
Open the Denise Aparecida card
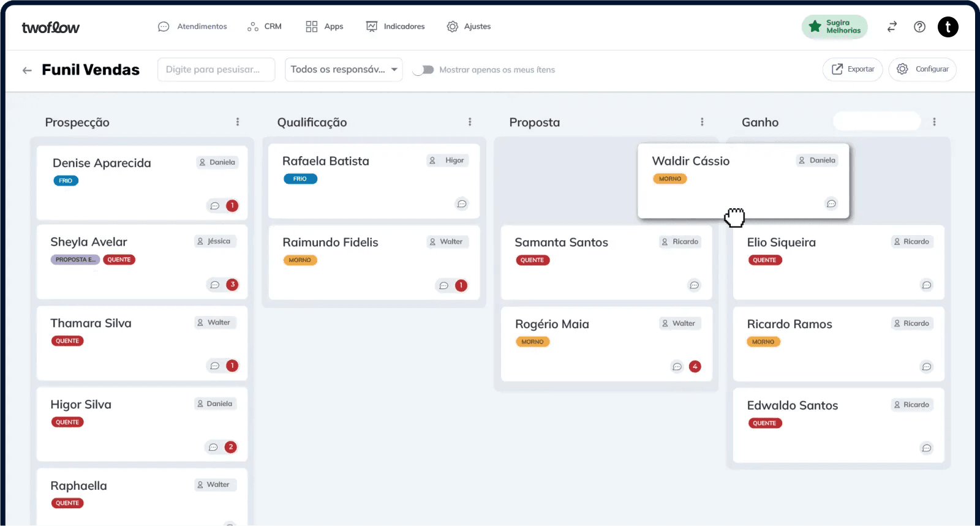pyautogui.click(x=142, y=182)
